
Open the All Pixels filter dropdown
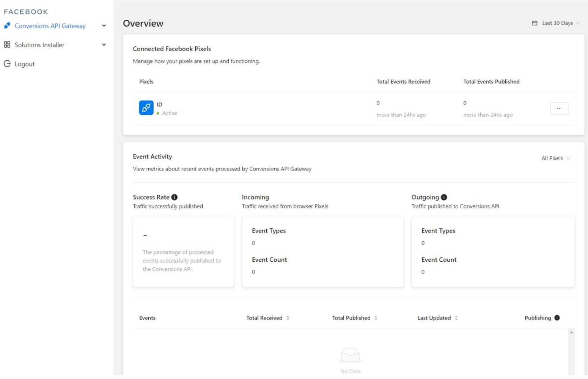tap(556, 158)
